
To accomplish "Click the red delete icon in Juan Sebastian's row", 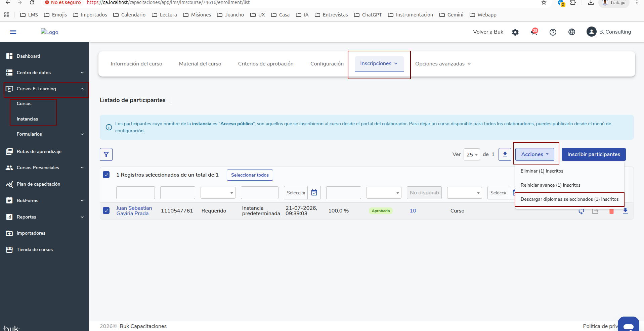I will point(611,211).
